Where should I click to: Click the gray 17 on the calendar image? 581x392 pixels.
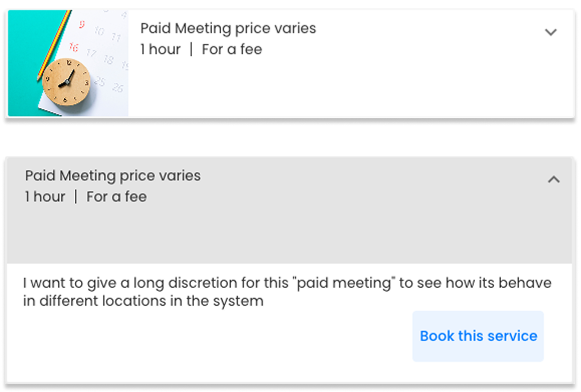[x=91, y=53]
